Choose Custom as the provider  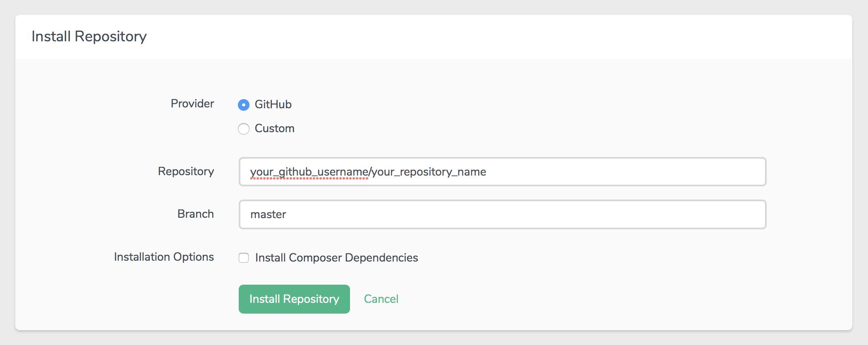click(243, 128)
